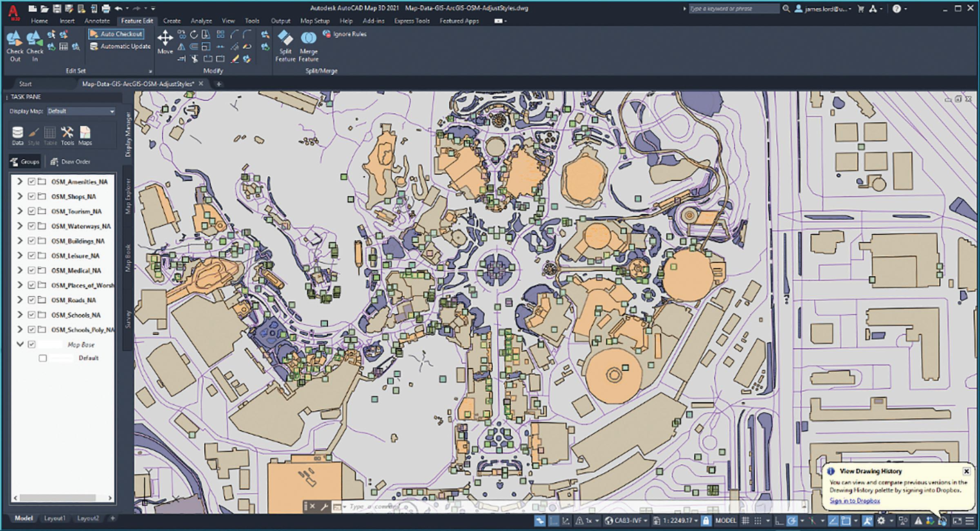980x531 pixels.
Task: Toggle Auto Checkout button
Action: tap(116, 34)
